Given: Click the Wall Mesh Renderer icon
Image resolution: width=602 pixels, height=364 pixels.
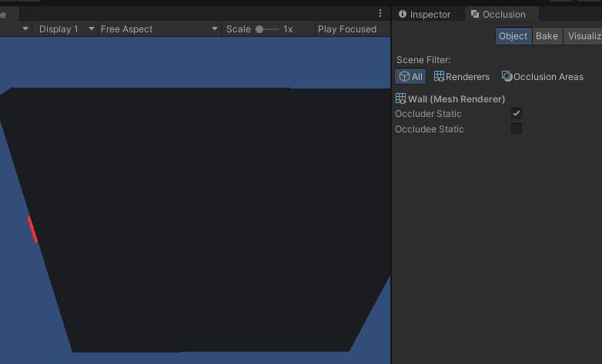Looking at the screenshot, I should (x=400, y=99).
